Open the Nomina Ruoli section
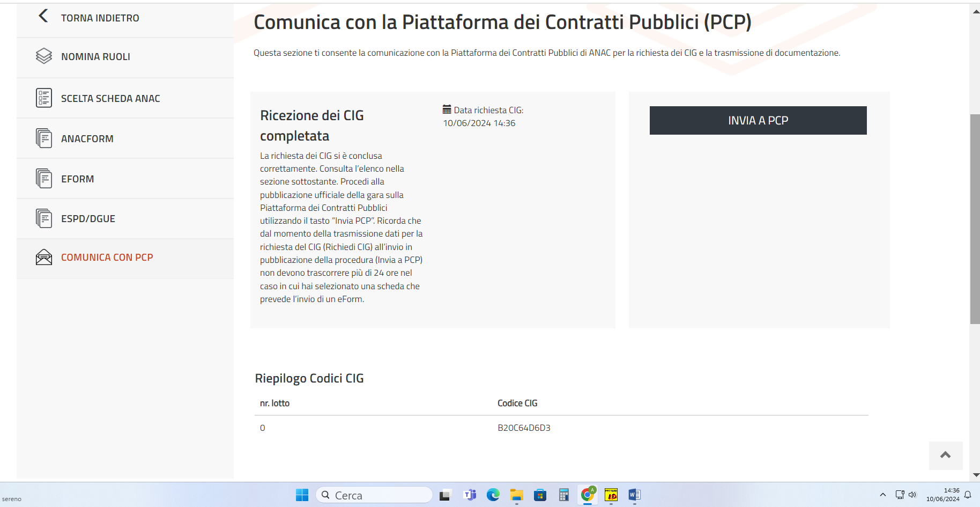 (95, 57)
